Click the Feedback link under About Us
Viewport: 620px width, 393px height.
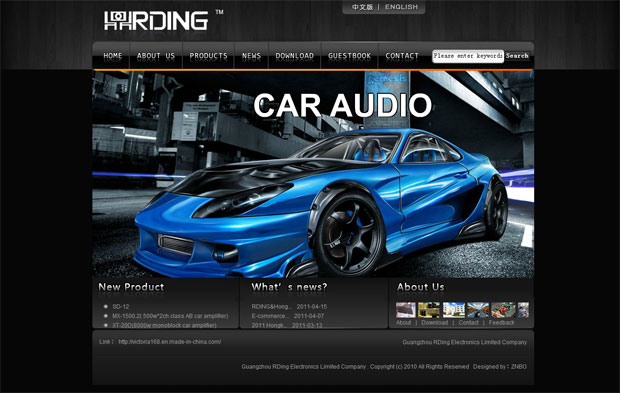tap(501, 323)
